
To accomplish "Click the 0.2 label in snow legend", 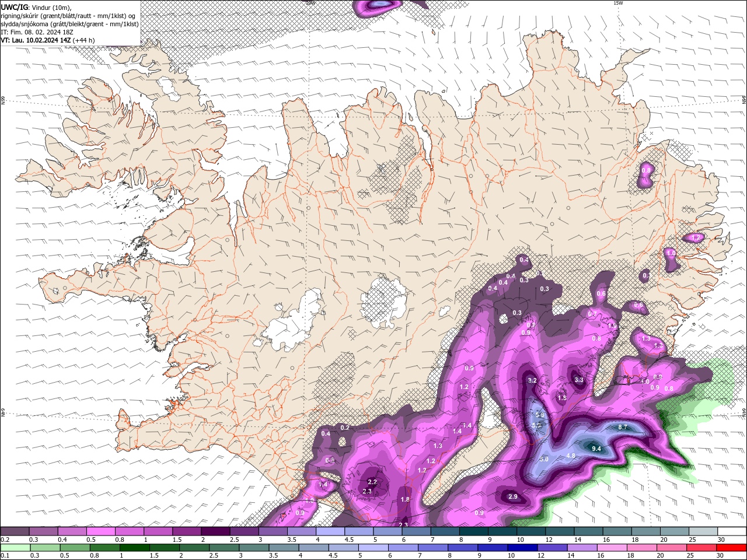I will click(5, 540).
